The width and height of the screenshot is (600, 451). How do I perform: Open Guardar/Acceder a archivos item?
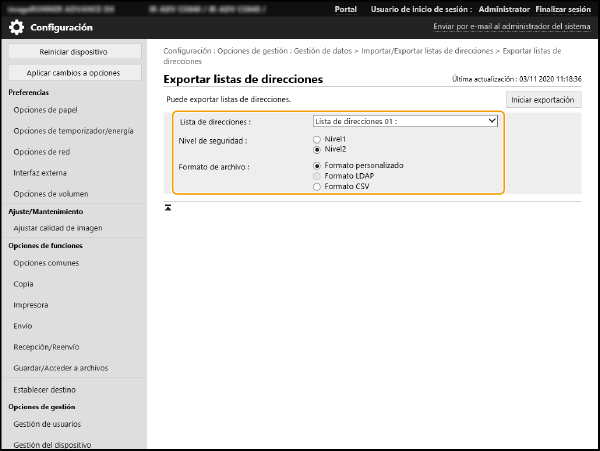(63, 367)
